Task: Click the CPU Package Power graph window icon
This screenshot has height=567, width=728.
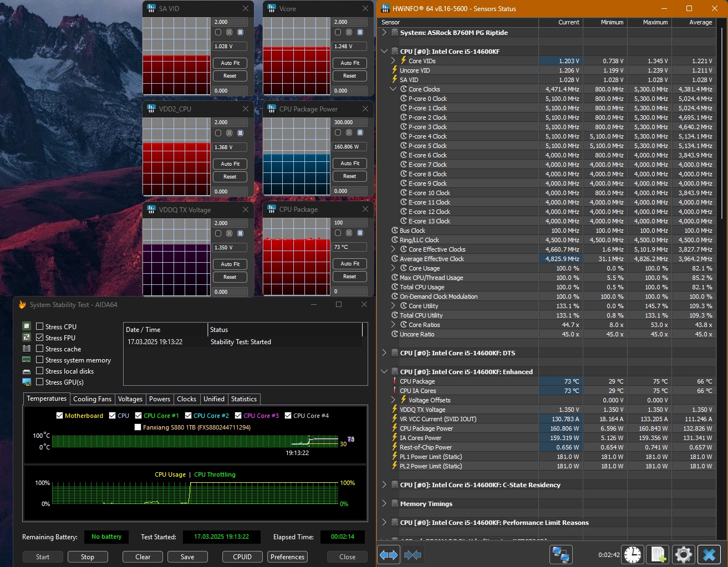Action: coord(272,109)
